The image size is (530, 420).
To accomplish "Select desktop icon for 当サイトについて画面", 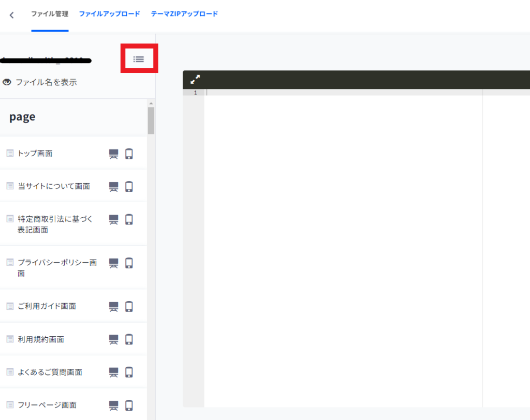I will (113, 187).
